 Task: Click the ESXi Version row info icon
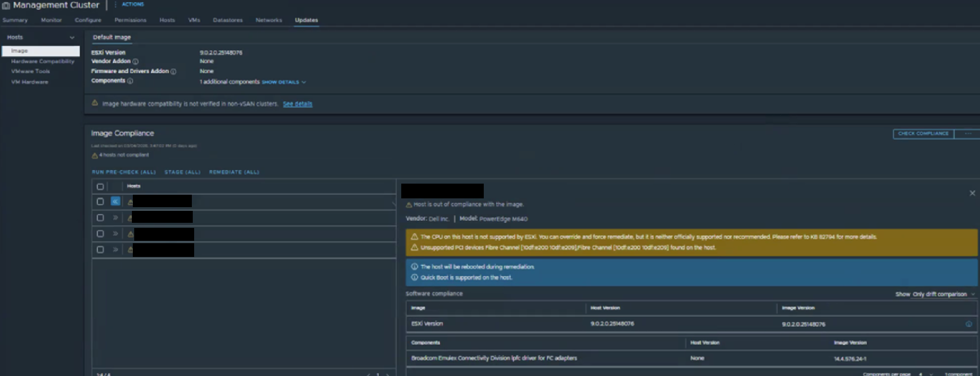968,324
